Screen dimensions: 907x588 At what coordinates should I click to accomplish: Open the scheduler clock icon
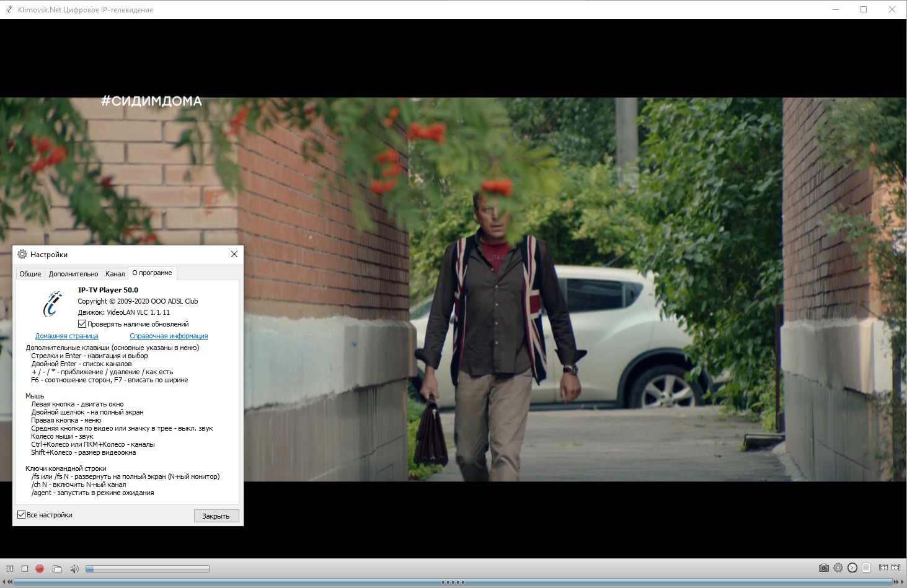tap(852, 568)
